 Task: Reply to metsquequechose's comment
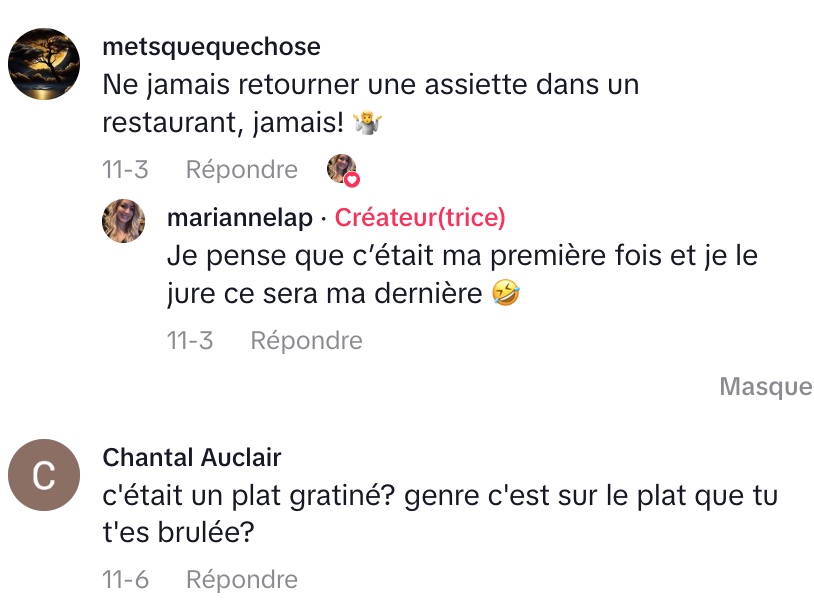point(242,170)
